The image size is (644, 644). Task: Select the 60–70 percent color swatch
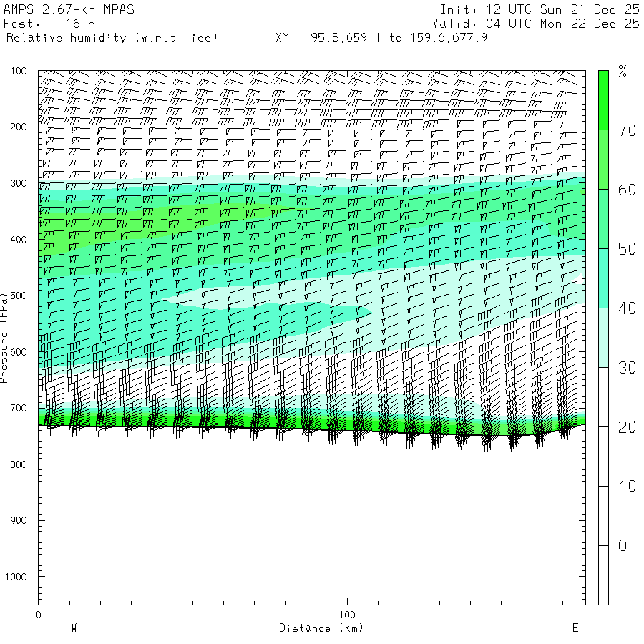tap(603, 159)
